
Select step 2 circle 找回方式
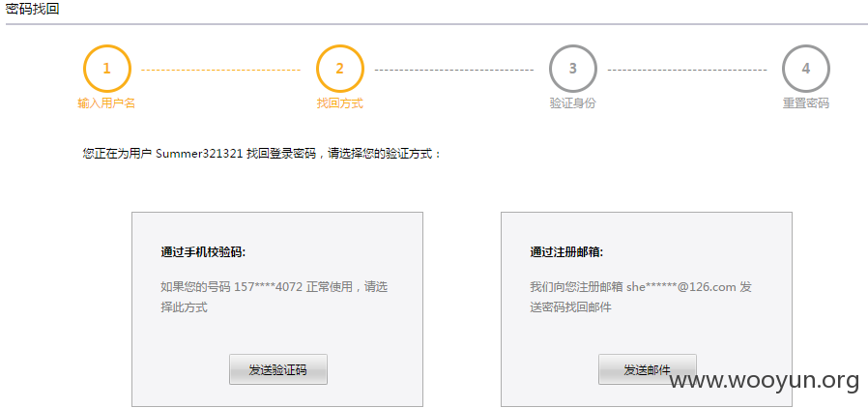coord(340,69)
